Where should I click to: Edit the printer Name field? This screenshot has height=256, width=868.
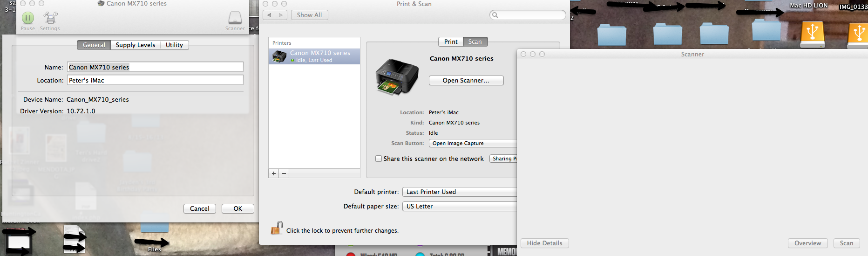tap(155, 67)
